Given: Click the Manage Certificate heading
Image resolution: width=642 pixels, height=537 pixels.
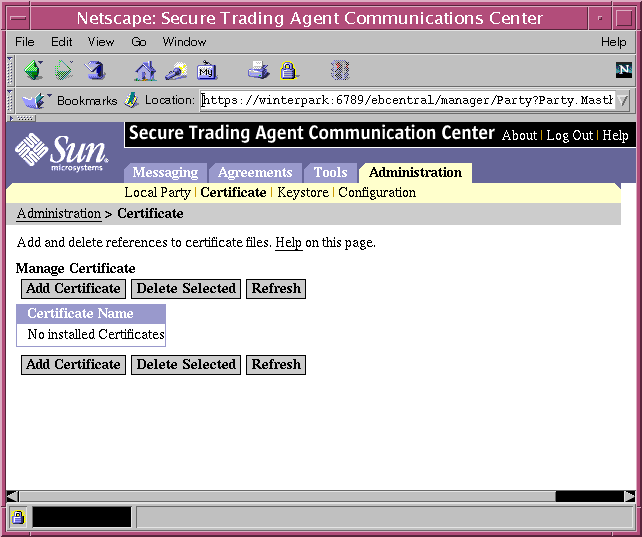Looking at the screenshot, I should [x=76, y=268].
